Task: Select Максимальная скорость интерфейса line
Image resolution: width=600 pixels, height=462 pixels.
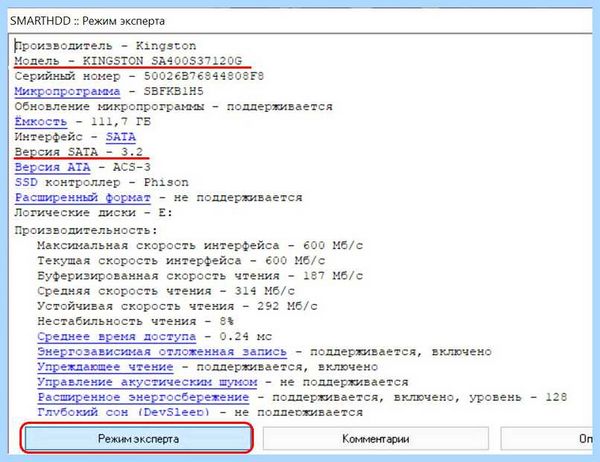Action: (x=200, y=245)
